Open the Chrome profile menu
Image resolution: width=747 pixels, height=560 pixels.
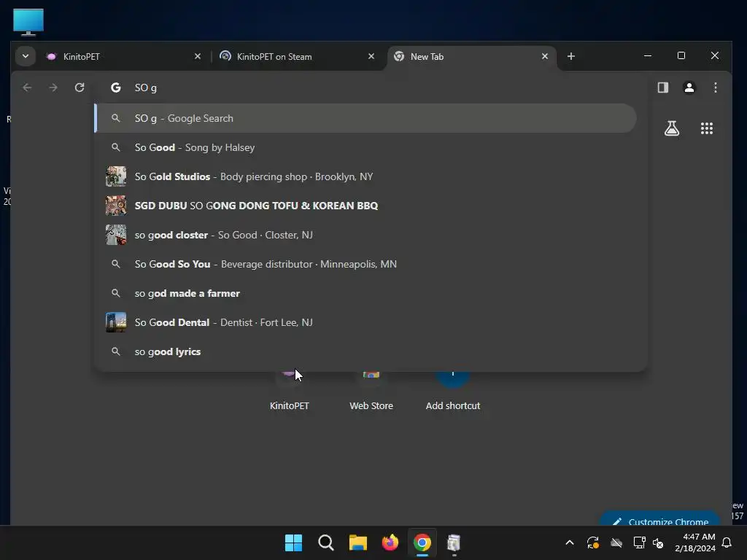pos(689,87)
